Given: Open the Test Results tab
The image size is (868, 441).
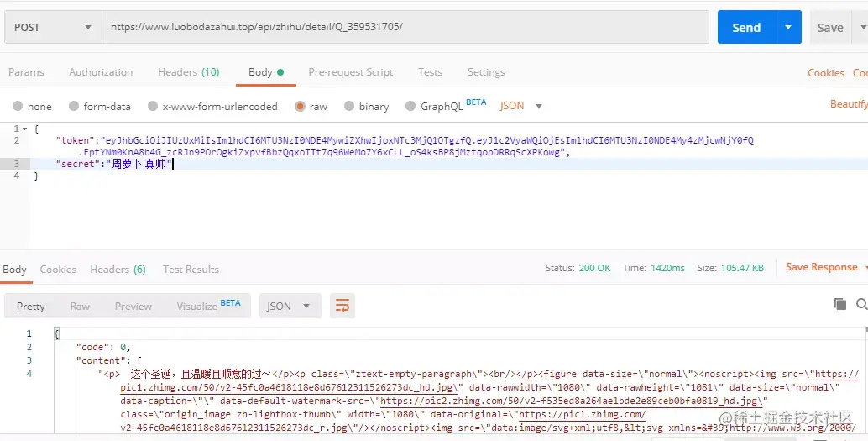Looking at the screenshot, I should [191, 270].
